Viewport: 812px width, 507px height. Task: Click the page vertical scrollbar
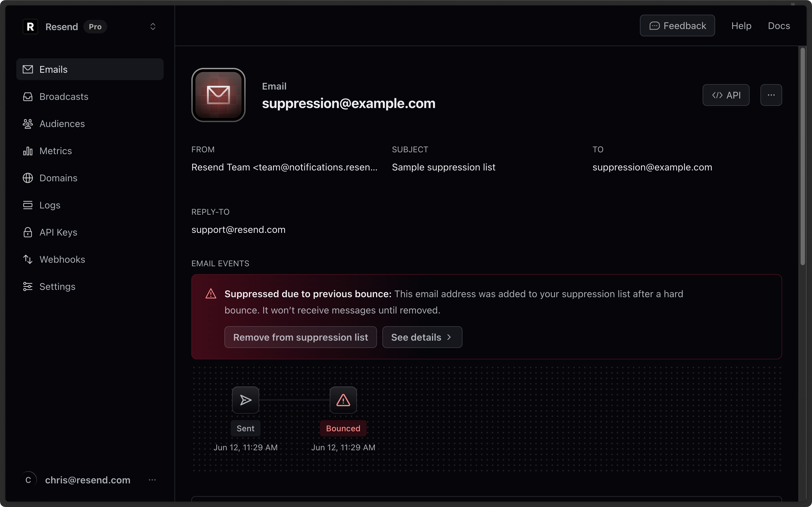[803, 157]
